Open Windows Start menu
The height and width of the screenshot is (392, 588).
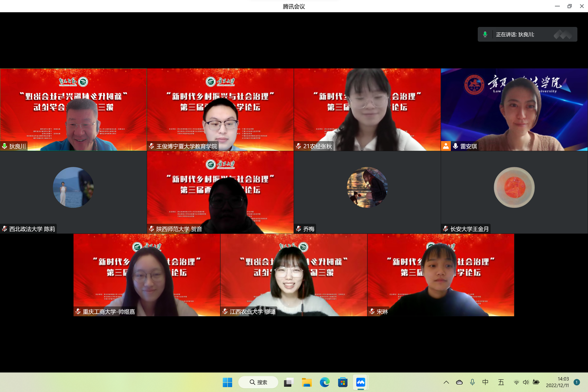227,382
